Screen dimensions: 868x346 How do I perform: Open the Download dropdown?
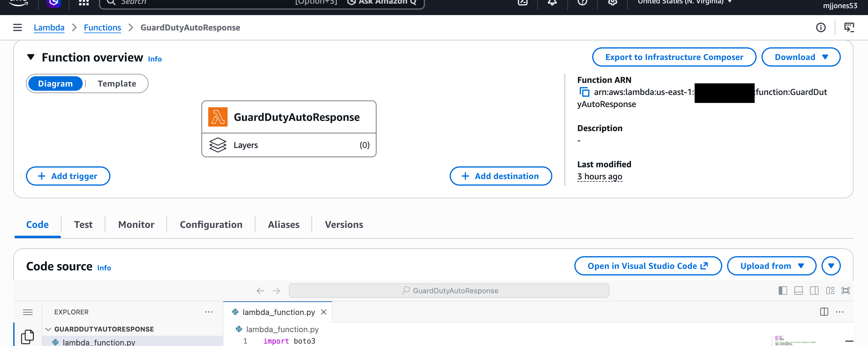pos(801,57)
